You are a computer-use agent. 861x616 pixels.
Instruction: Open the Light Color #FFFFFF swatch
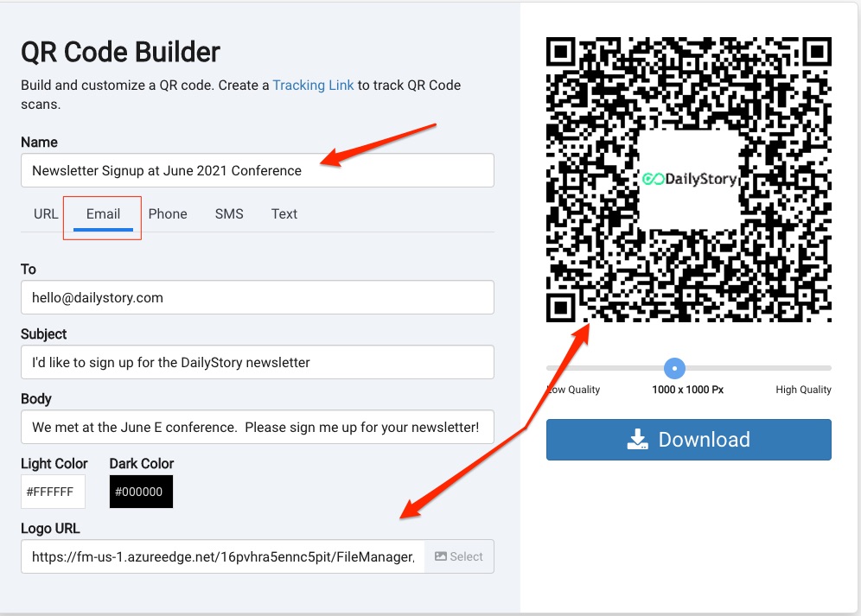53,492
